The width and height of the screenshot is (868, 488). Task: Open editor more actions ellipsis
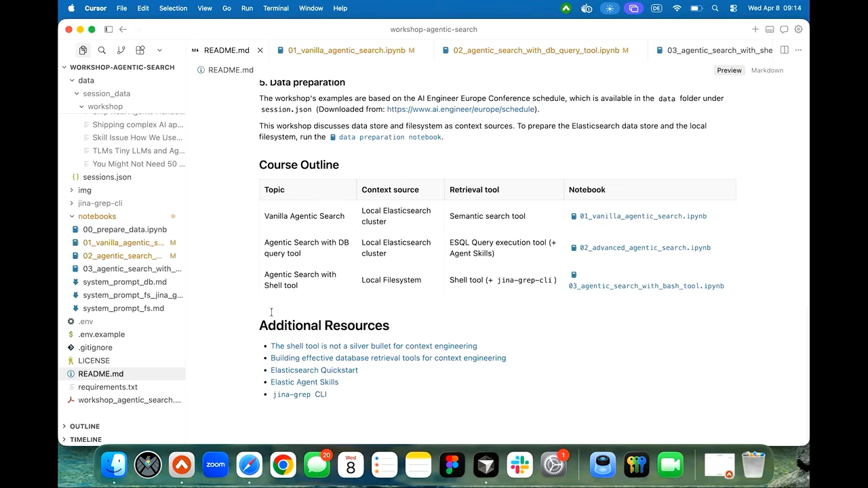pyautogui.click(x=798, y=50)
